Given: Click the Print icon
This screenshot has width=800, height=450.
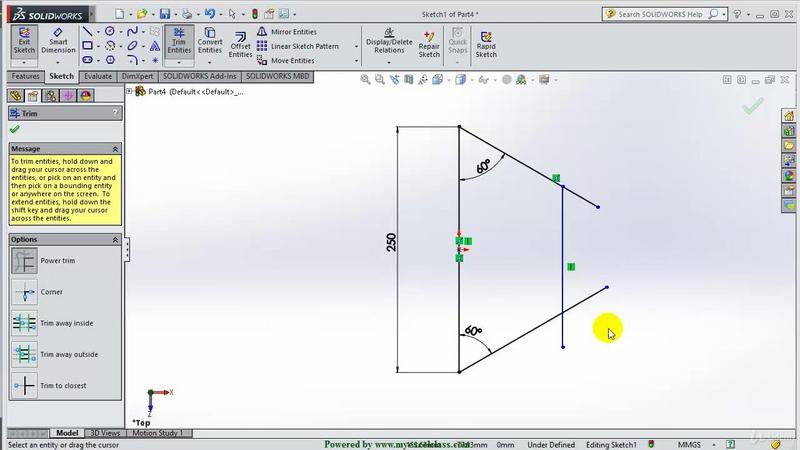Looking at the screenshot, I should click(187, 14).
